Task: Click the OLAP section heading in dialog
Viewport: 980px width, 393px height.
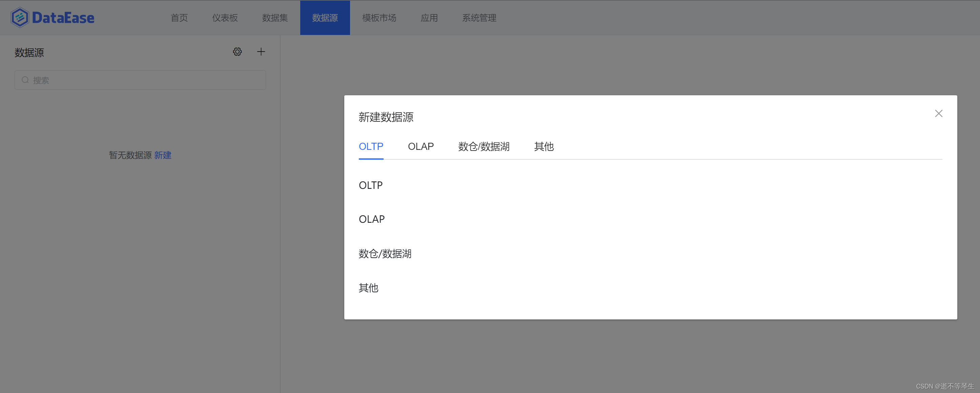Action: coord(372,219)
